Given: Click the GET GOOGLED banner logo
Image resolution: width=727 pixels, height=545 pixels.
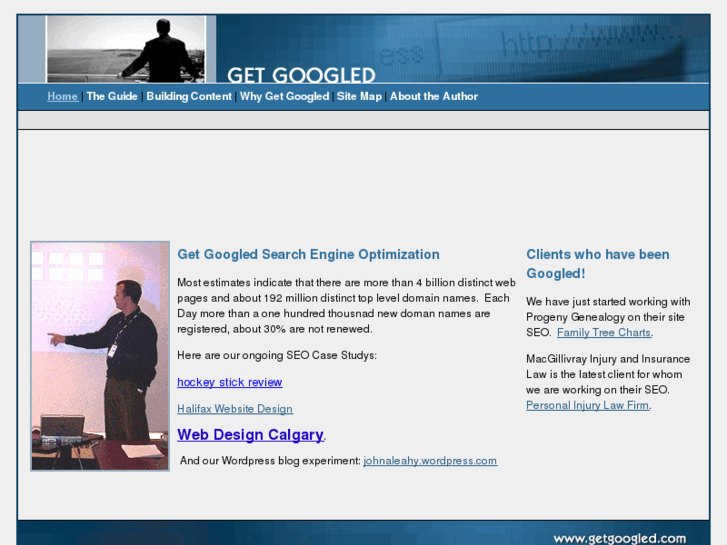Looking at the screenshot, I should pos(301,75).
